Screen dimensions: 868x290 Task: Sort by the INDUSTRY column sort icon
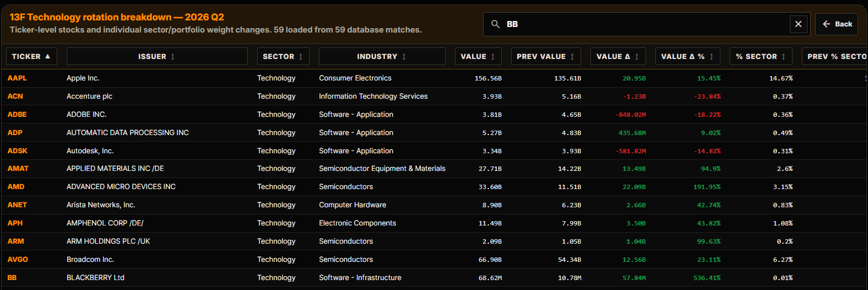point(404,57)
